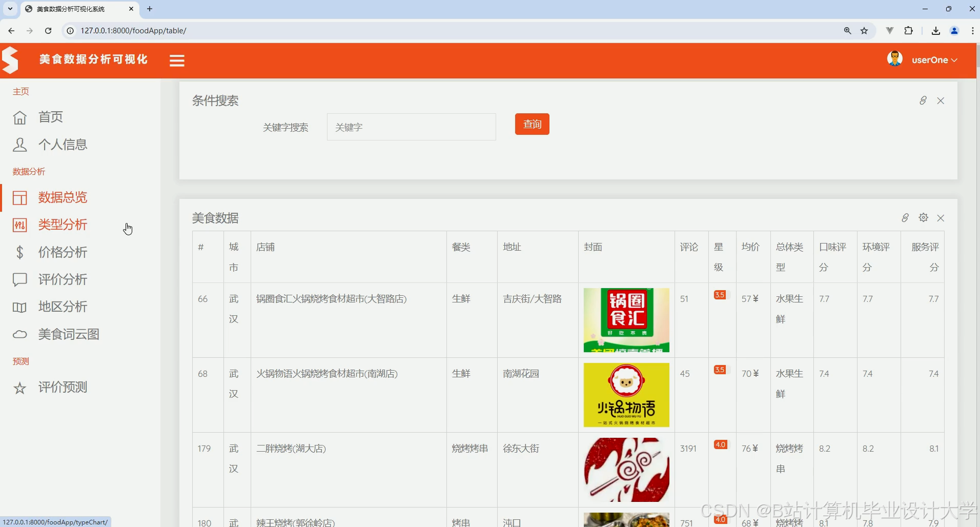Click the link icon in 条件搜索 panel
Viewport: 980px width, 527px height.
pyautogui.click(x=923, y=100)
